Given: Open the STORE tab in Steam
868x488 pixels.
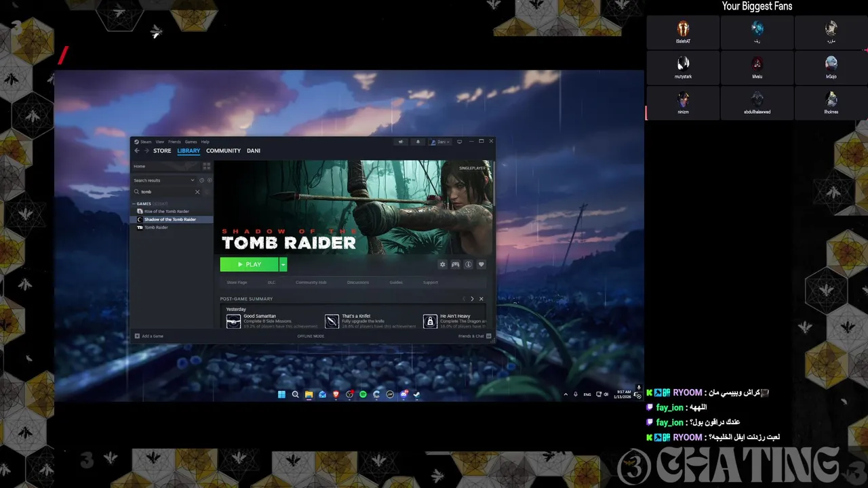Looking at the screenshot, I should (x=162, y=150).
